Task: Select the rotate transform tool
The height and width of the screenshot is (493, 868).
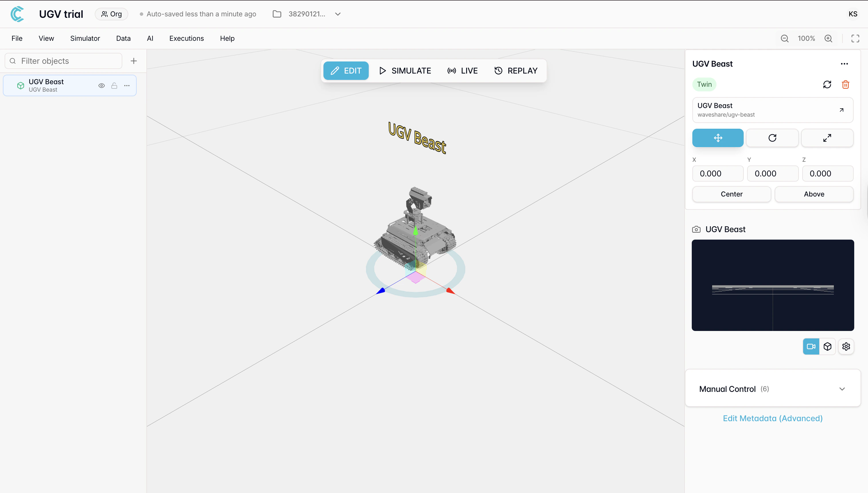Action: click(772, 138)
